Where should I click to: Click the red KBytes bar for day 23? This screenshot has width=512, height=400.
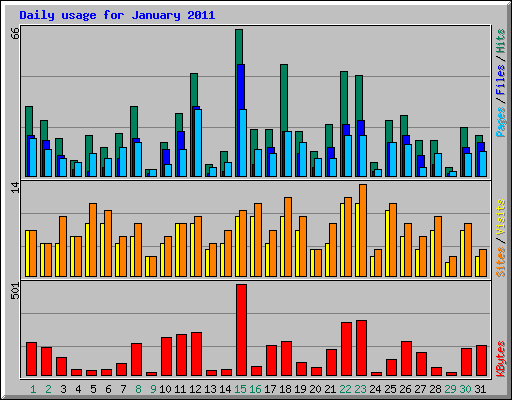[x=362, y=348]
